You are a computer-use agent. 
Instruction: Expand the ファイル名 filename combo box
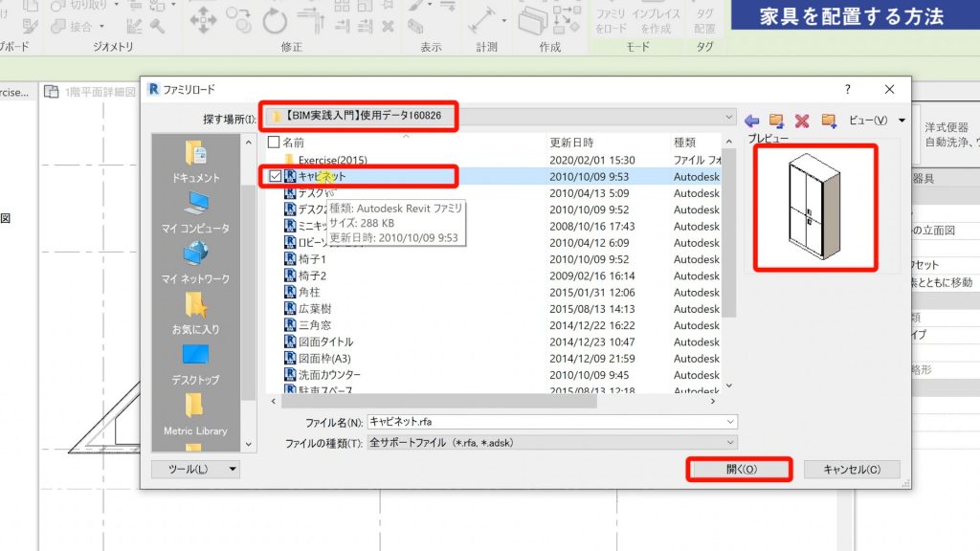[731, 421]
